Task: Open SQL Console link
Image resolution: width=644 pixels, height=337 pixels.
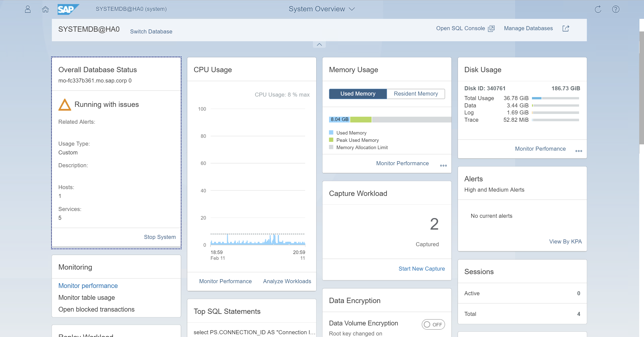Action: (460, 28)
